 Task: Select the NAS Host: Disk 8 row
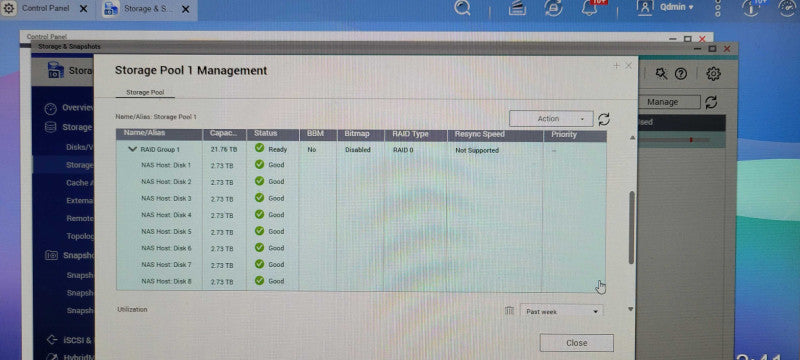click(361, 281)
